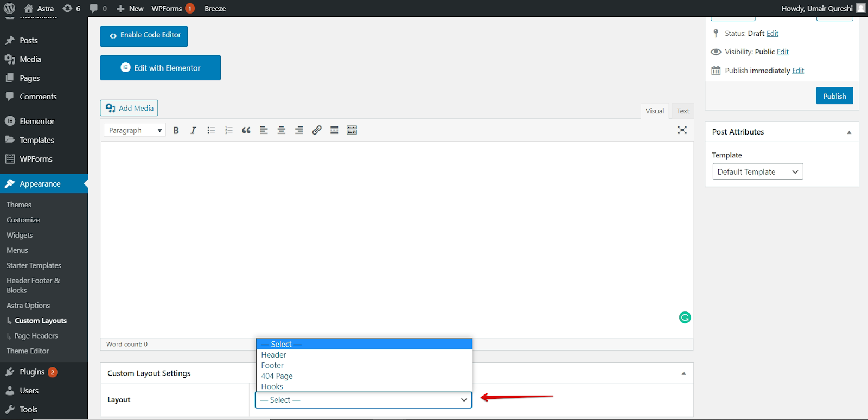868x420 pixels.
Task: Click the Add Media button
Action: [x=129, y=108]
